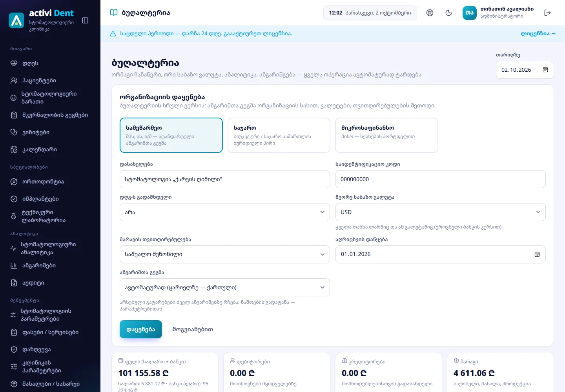Image resolution: width=565 pixels, height=392 pixels.
Task: Open calendar icon in აღრიცხვის დაწყება field
Action: (537, 254)
